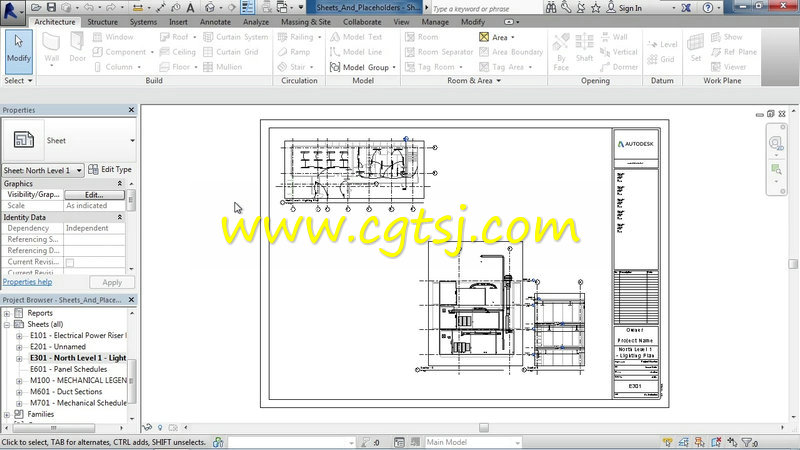
Task: Open the Sheet: North Level 1 dropdown
Action: pos(43,170)
